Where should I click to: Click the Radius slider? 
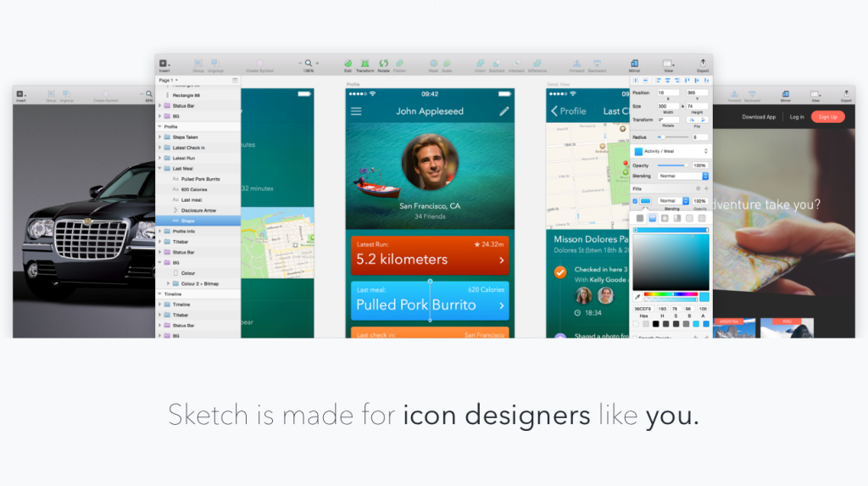coord(672,137)
